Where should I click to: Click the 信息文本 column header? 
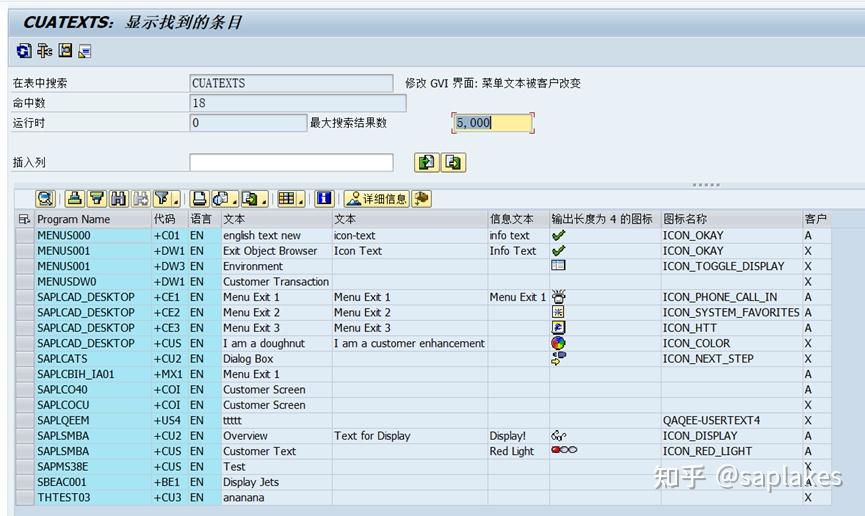518,219
